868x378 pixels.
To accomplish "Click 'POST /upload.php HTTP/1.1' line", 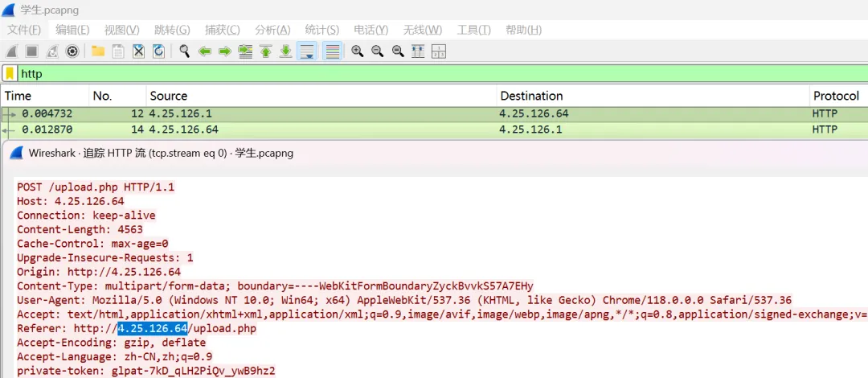I will point(96,187).
